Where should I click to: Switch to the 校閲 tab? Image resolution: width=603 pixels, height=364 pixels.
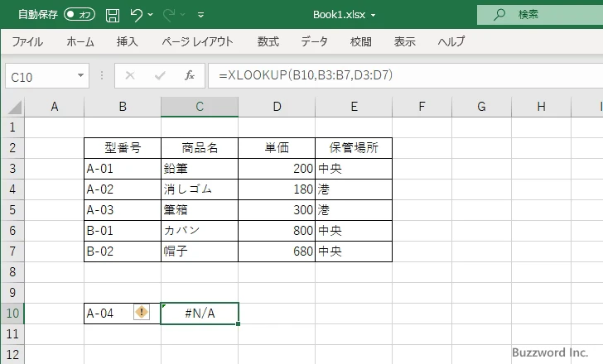pos(361,41)
